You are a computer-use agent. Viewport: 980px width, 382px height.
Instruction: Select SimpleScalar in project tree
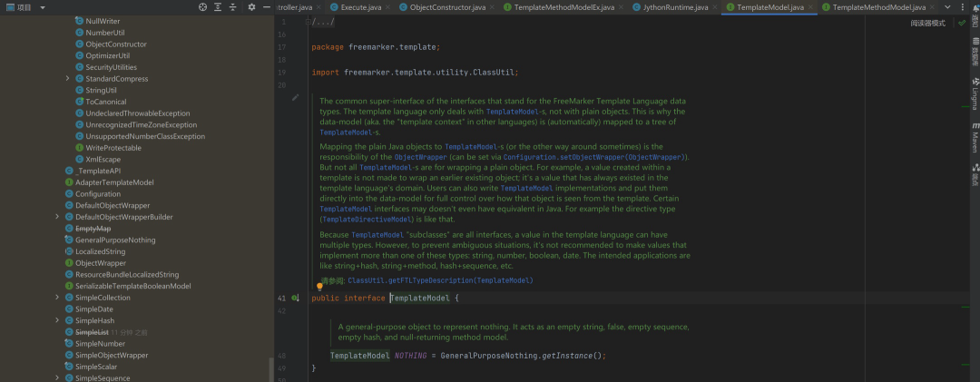[x=97, y=367]
